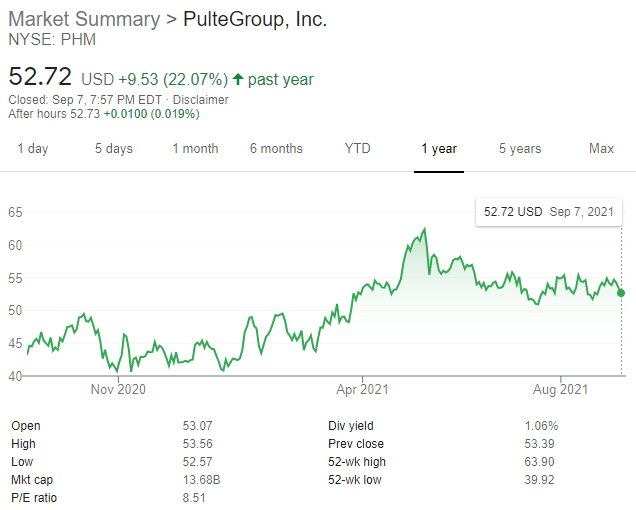The image size is (636, 510).
Task: Switch to the 6 months tab
Action: pos(276,149)
